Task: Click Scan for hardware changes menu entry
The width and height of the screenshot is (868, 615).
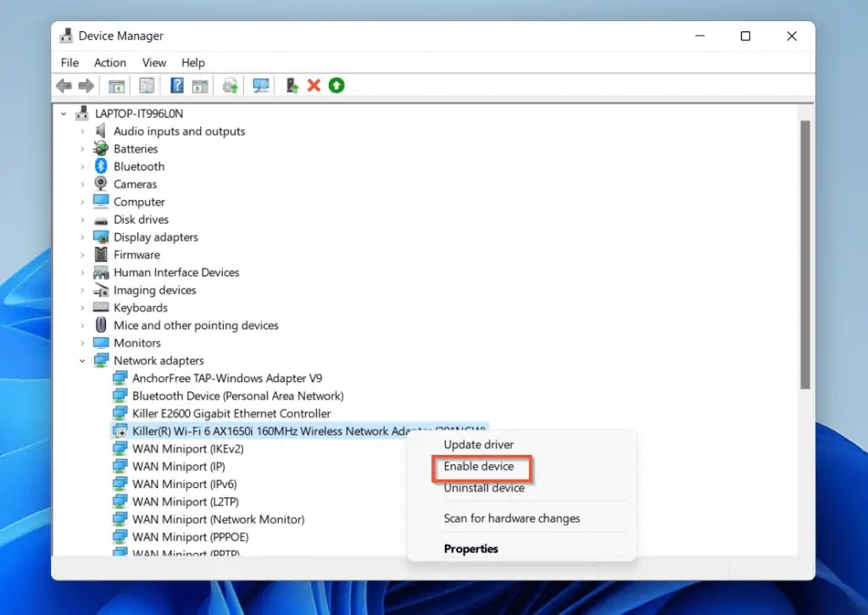Action: [x=511, y=518]
